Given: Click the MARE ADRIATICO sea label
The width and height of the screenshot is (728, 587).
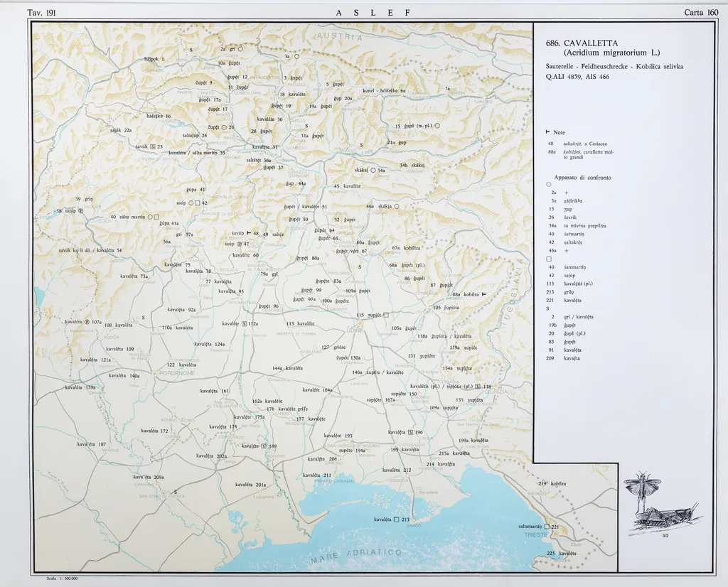Looking at the screenshot, I should pyautogui.click(x=355, y=557).
